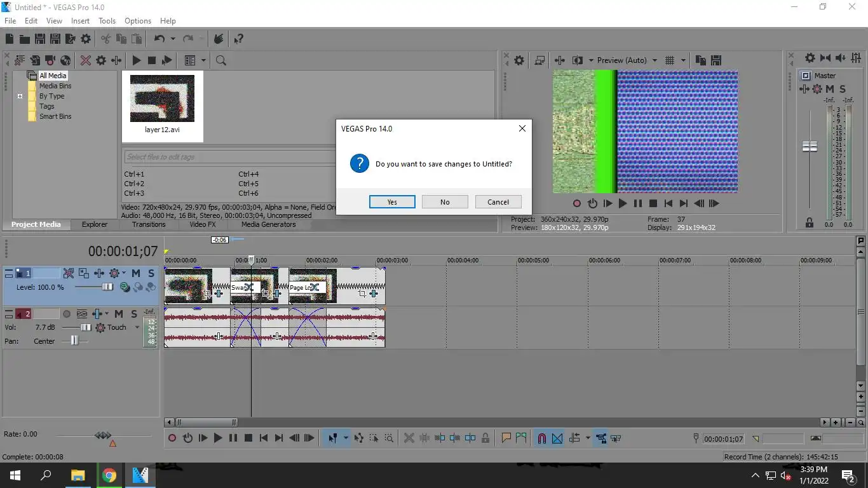Click Insert Region icon in timeline toolbar
Screen dimensions: 868x488
coord(522,438)
